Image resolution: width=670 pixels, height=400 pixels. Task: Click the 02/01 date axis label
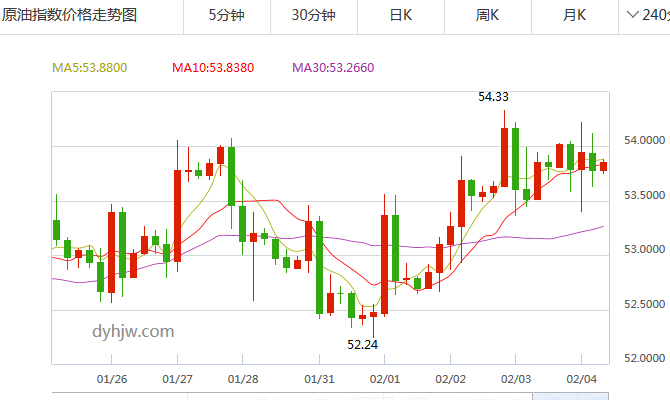(385, 379)
